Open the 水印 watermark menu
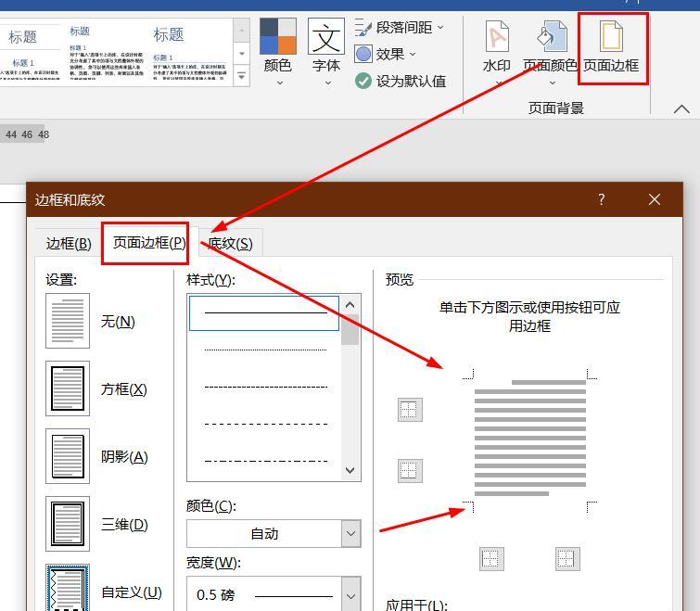Image resolution: width=700 pixels, height=611 pixels. 497,53
